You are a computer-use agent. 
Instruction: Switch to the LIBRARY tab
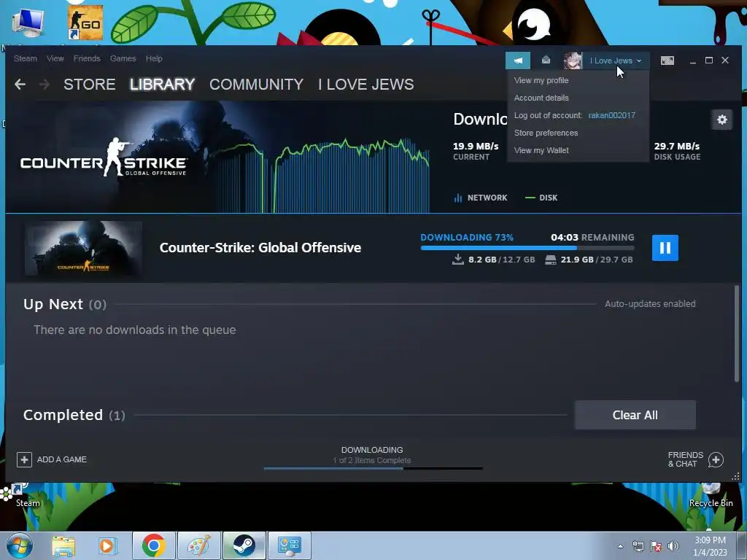pyautogui.click(x=163, y=85)
